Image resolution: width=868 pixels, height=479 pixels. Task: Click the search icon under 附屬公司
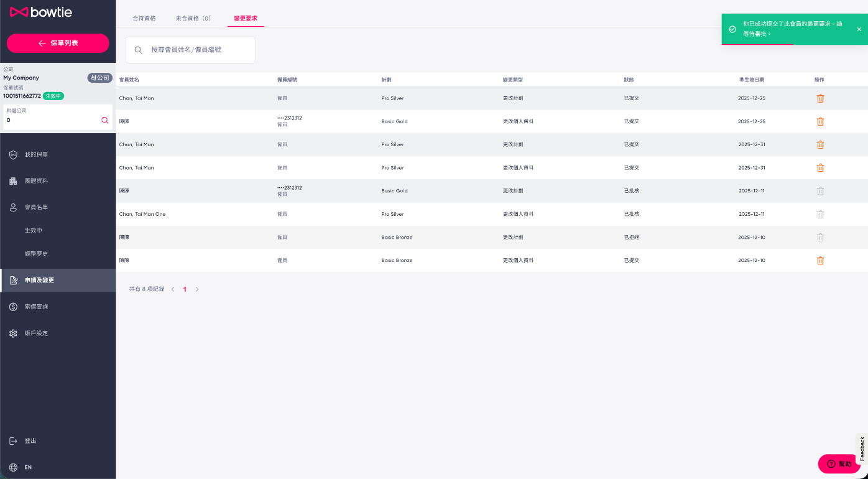click(104, 120)
